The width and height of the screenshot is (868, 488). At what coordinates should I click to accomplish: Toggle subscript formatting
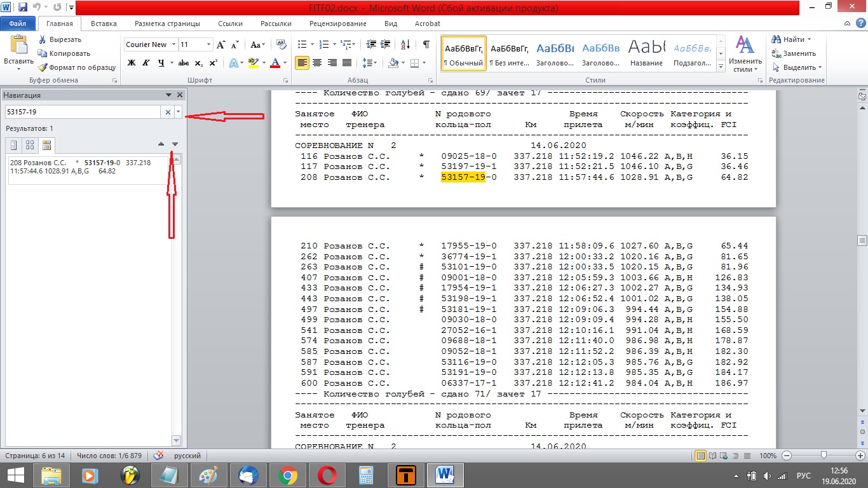[199, 63]
